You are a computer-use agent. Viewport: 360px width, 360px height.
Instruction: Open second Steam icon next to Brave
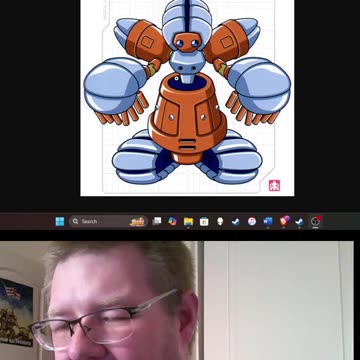pyautogui.click(x=299, y=221)
